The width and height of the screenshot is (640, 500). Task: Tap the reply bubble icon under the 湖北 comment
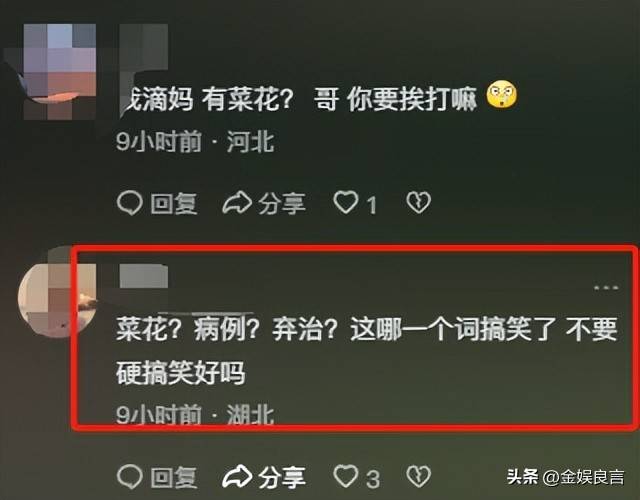click(129, 477)
